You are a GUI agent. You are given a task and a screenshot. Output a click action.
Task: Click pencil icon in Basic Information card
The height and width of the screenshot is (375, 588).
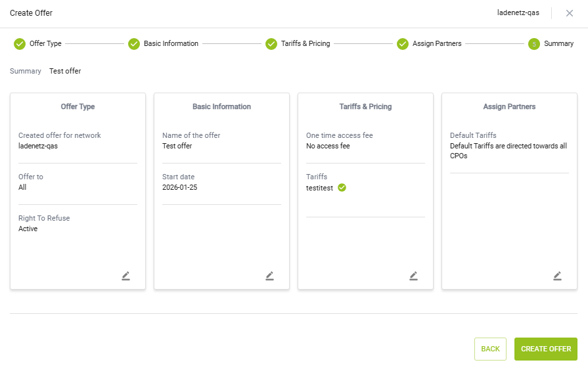[269, 276]
